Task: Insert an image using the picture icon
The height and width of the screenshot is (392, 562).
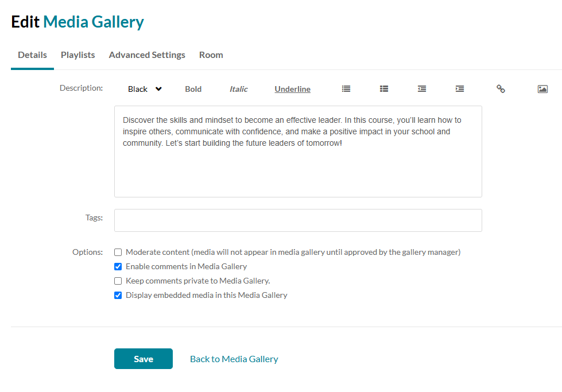Action: tap(542, 89)
